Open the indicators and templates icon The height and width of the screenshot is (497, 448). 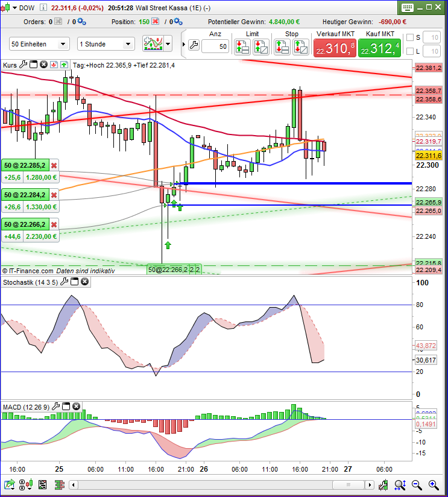(x=153, y=43)
